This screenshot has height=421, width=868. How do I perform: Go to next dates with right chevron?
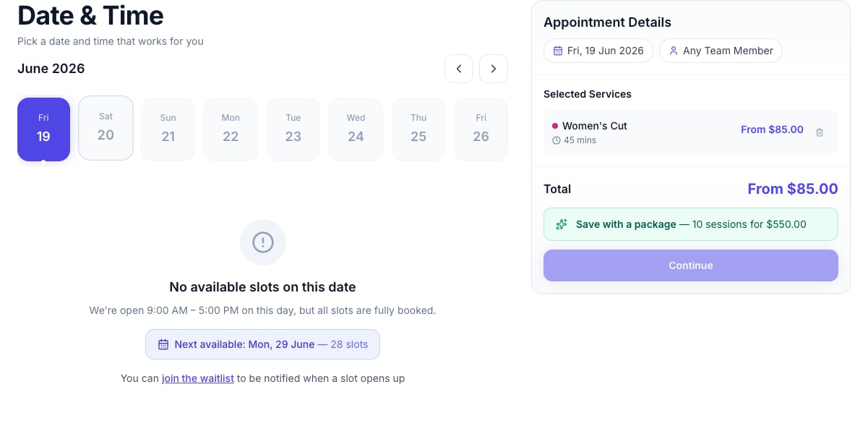[x=494, y=69]
